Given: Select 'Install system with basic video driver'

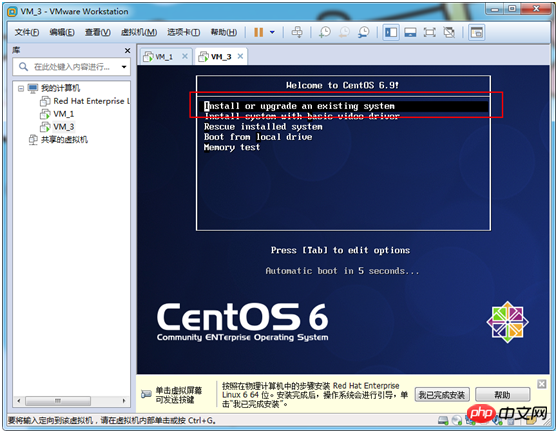Looking at the screenshot, I should 302,116.
